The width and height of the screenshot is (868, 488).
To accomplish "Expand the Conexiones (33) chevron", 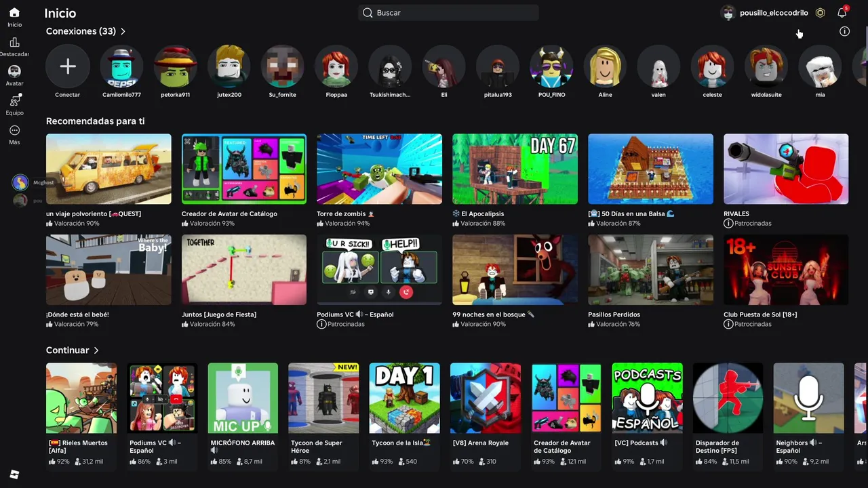I will [123, 31].
